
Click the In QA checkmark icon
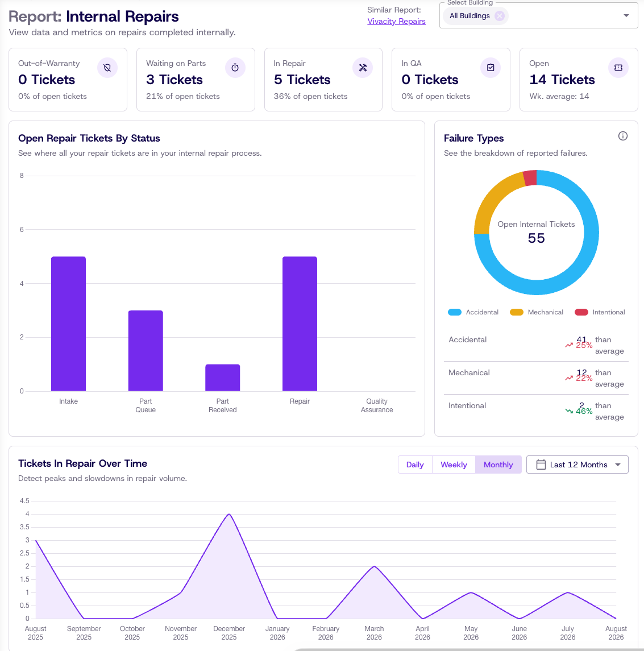coord(491,68)
